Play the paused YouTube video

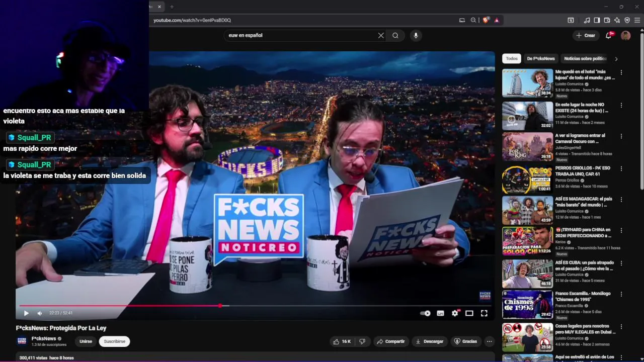click(x=26, y=313)
